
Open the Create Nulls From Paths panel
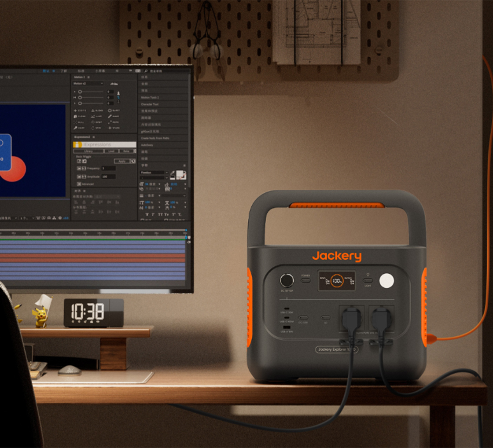(x=155, y=138)
